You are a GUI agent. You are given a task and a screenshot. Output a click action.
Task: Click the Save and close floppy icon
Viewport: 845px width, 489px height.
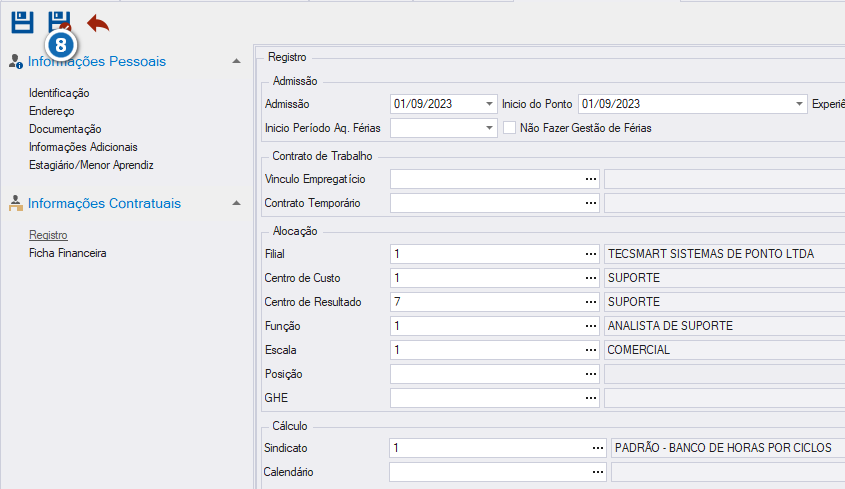tap(59, 22)
